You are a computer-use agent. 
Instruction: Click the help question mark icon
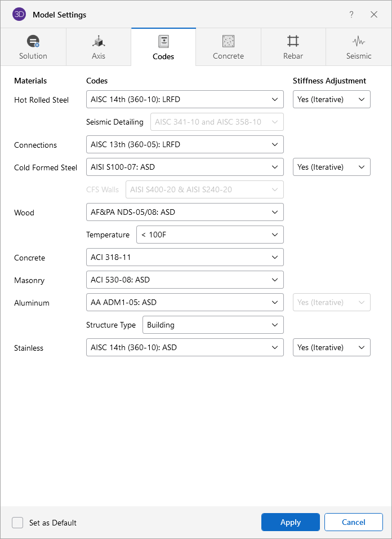(351, 15)
